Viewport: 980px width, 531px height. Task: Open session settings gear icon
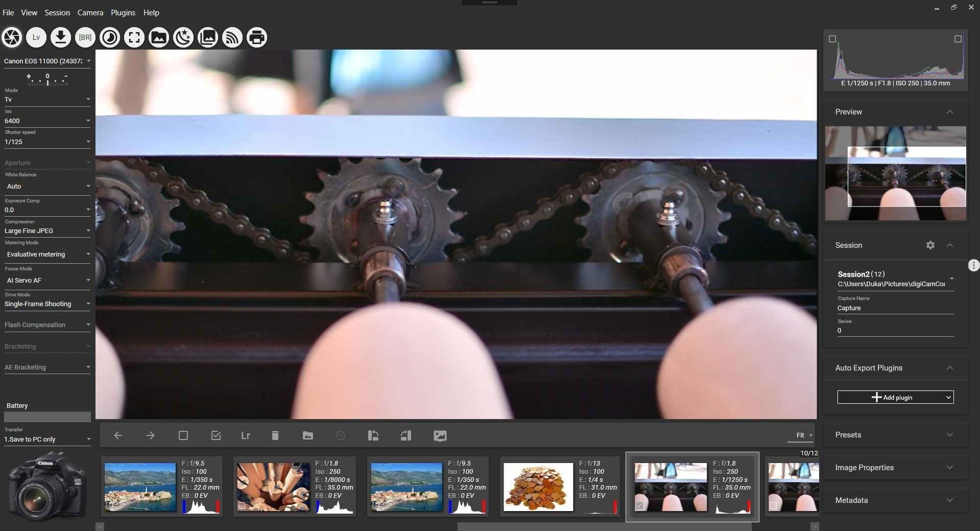[x=930, y=245]
